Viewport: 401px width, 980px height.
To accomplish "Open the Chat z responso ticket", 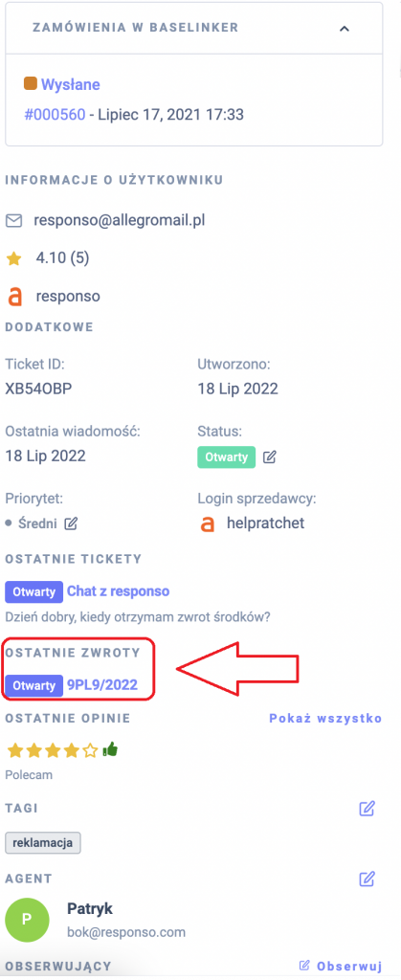I will (x=118, y=590).
